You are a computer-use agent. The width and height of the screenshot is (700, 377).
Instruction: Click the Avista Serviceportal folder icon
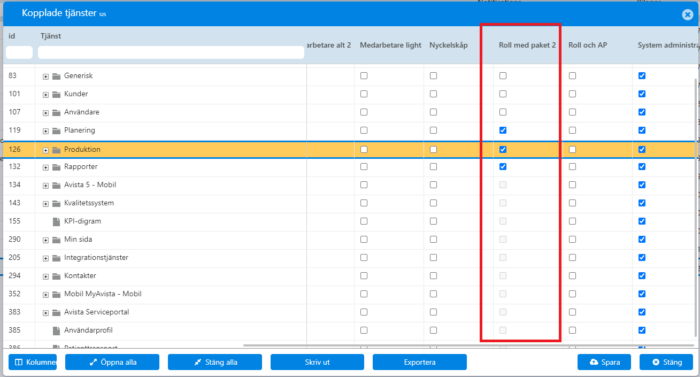(56, 313)
